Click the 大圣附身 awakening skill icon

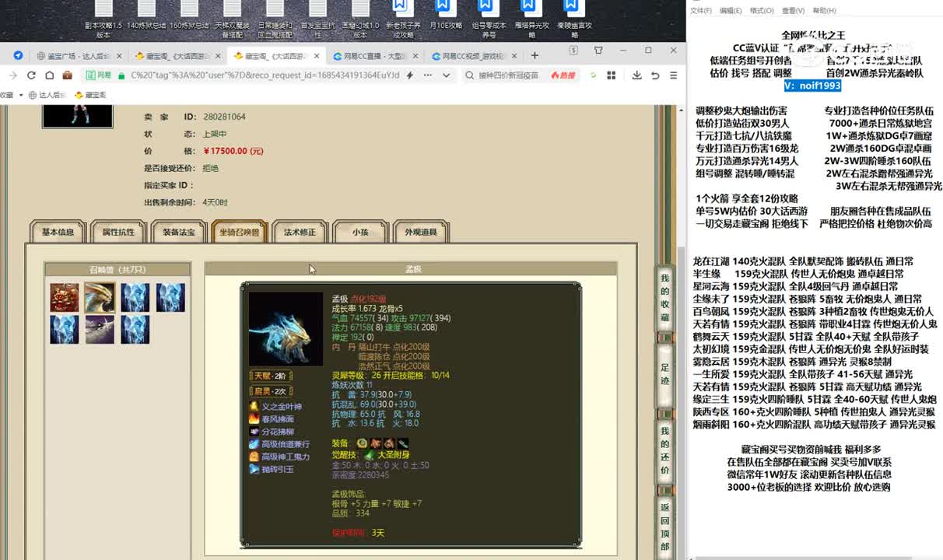point(369,454)
